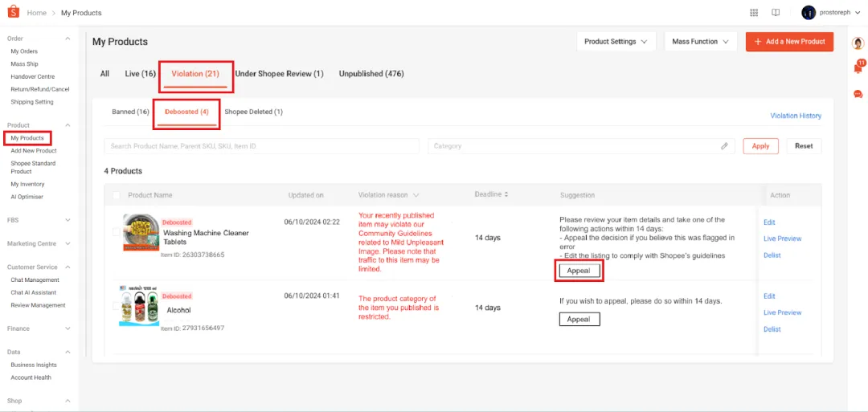Open the chat bubble icon on right rail

tap(858, 94)
